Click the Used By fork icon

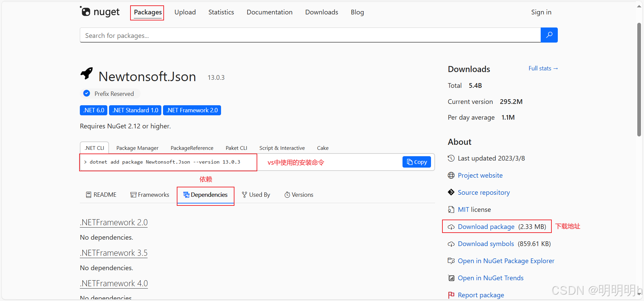click(245, 195)
